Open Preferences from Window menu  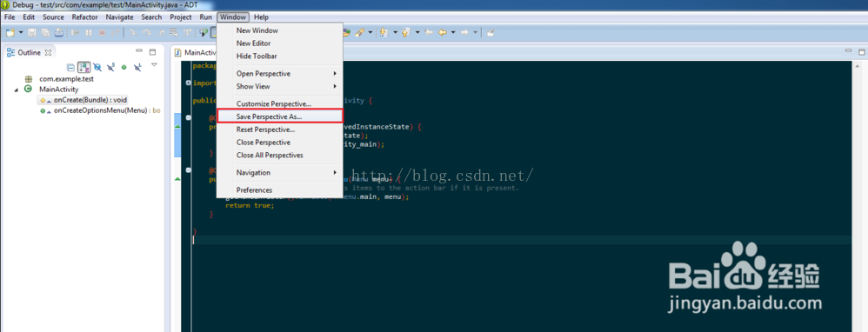[x=279, y=189]
